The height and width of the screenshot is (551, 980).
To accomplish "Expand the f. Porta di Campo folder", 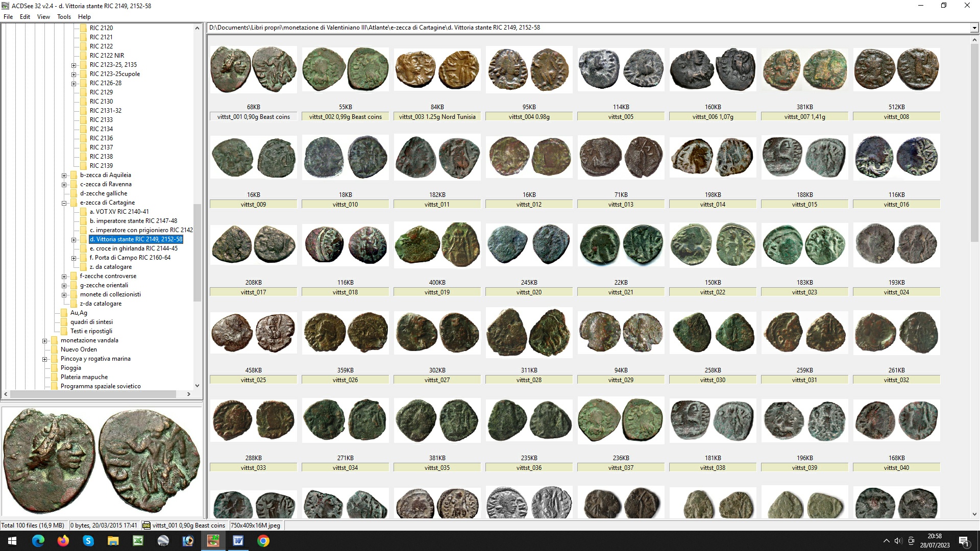I will 74,258.
